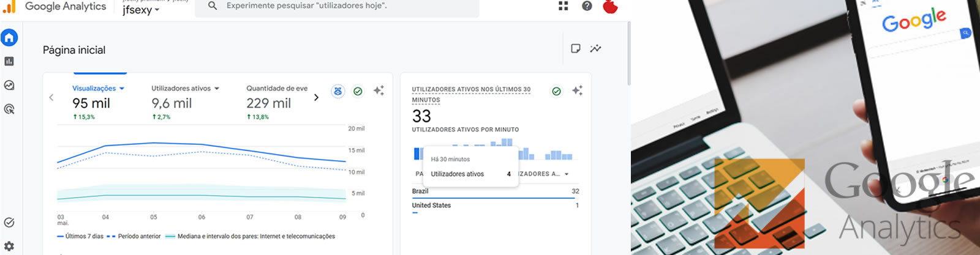
Task: Click the Insights sparkle icon on realtime card
Action: 577,91
